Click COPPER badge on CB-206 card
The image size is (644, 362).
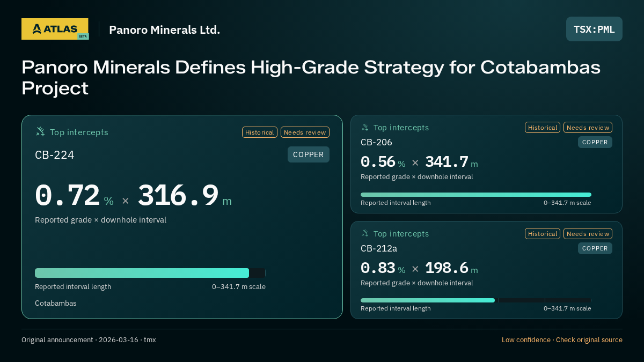(595, 142)
